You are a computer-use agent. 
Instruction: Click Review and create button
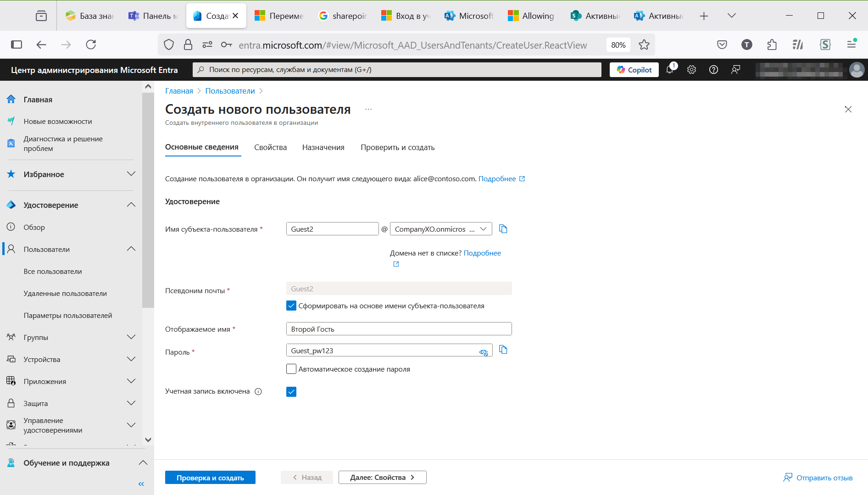point(210,478)
